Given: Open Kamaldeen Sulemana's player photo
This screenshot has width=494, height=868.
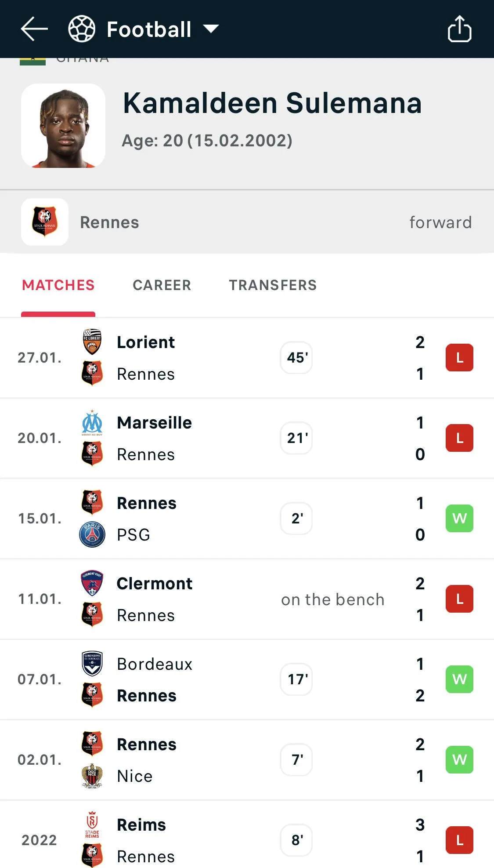Looking at the screenshot, I should (63, 126).
